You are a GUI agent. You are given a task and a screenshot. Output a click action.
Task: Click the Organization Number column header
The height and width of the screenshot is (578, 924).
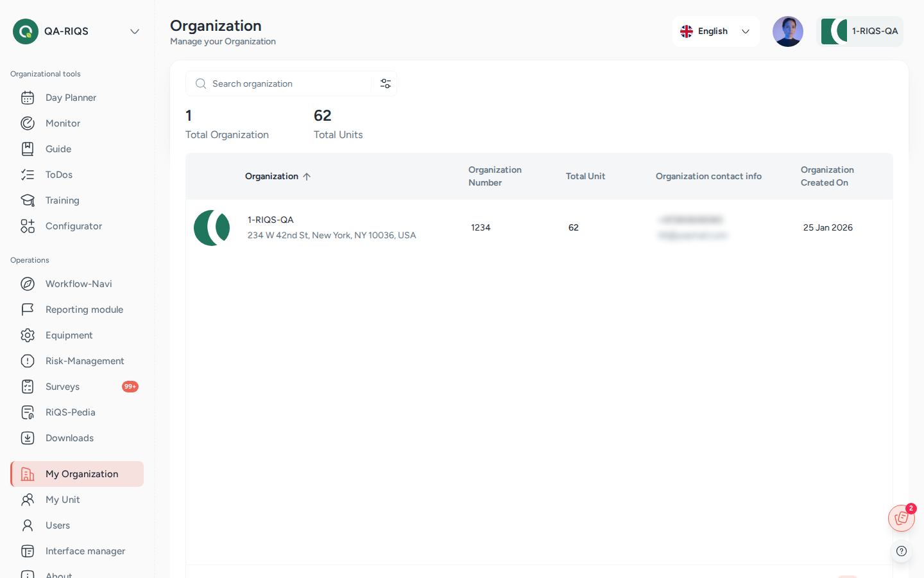(495, 176)
